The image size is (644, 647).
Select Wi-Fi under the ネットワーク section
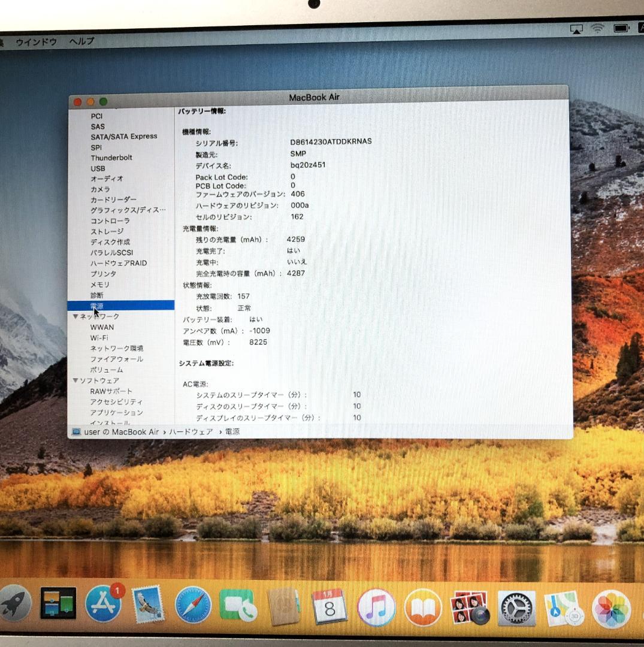pos(98,337)
